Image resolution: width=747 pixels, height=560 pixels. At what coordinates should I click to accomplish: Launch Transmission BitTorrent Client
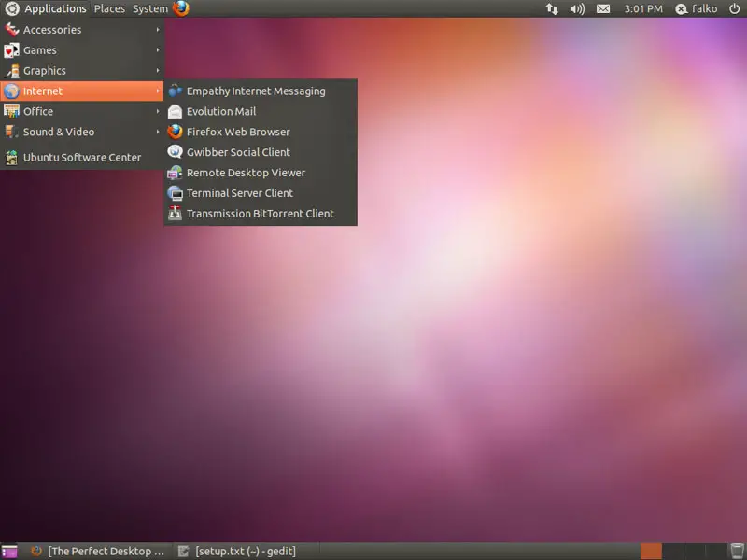(261, 214)
